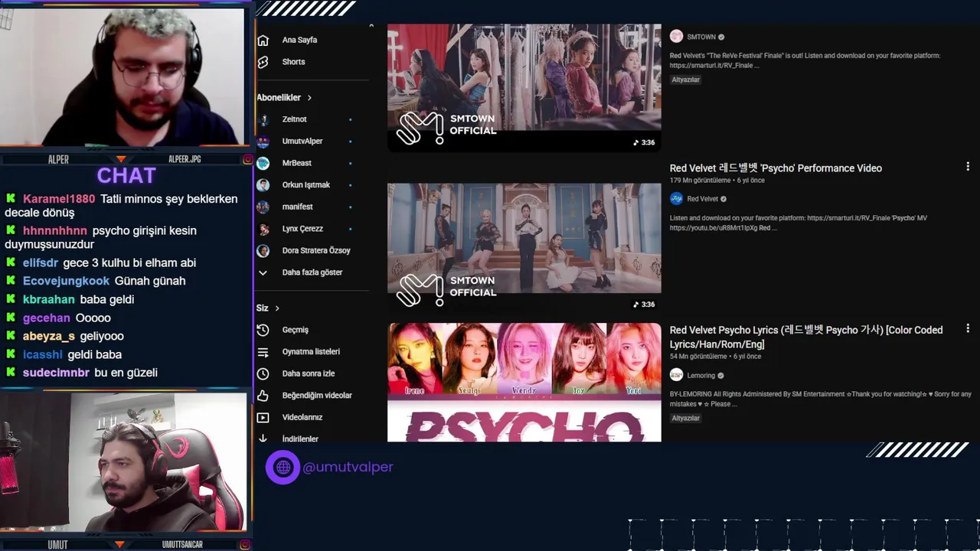Screen dimensions: 980x551
Task: Play Psycho Lyrics color coded thumbnail
Action: (x=524, y=383)
